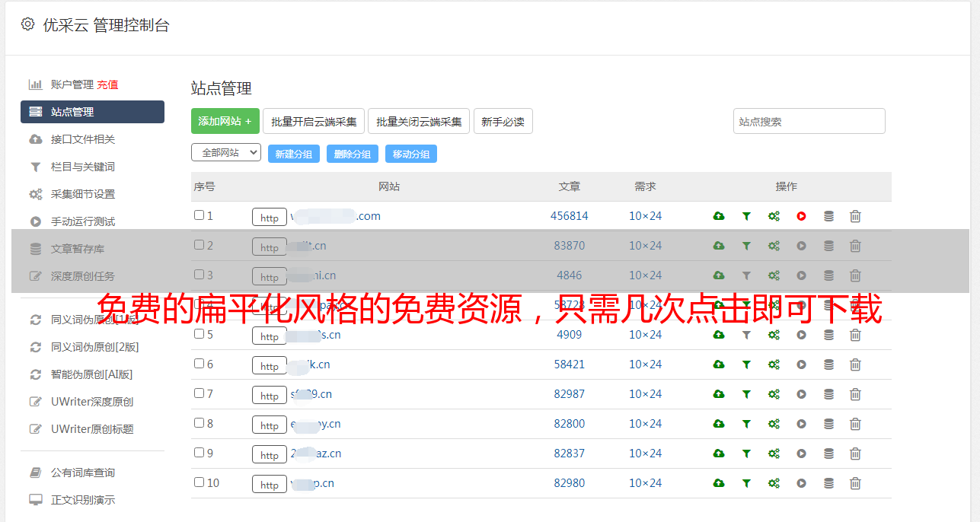Open UWriter原创标题 in the sidebar

92,429
